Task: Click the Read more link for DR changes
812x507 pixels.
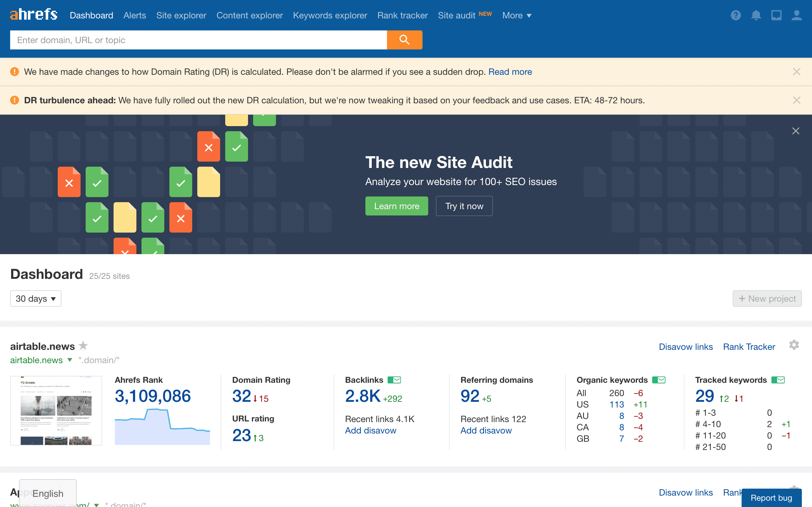Action: [x=510, y=72]
